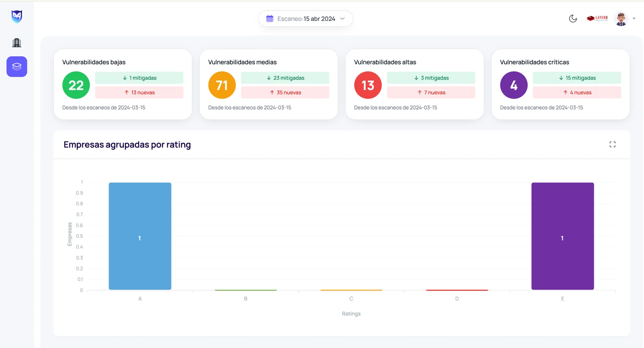The image size is (644, 348).
Task: Click the 23 mitigadas badge in medium card
Action: [x=285, y=78]
